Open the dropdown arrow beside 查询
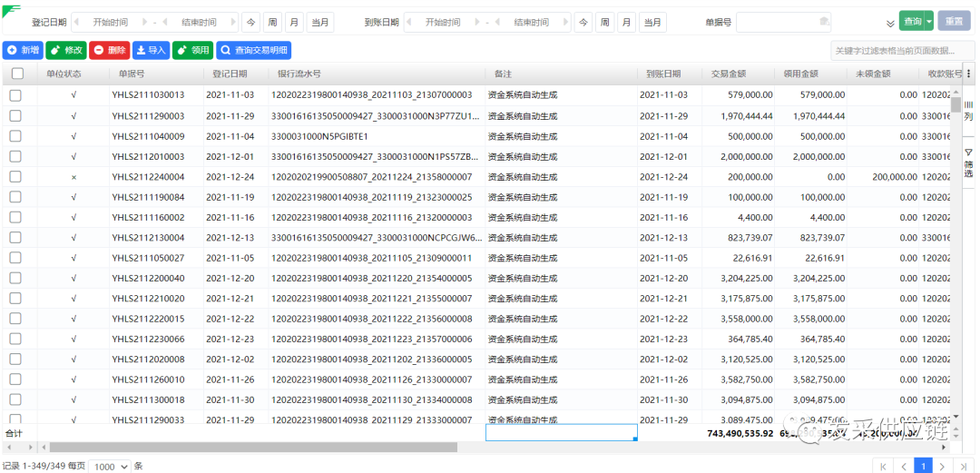 pos(929,22)
